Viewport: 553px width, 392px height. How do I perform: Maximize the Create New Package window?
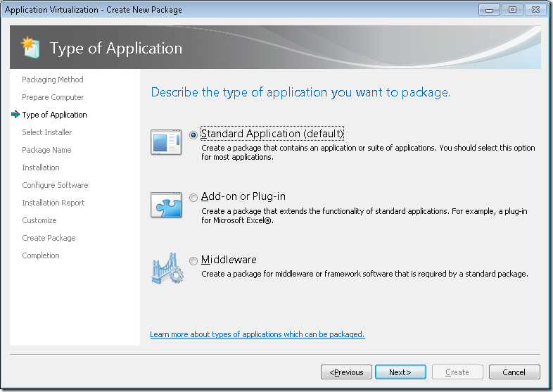pos(512,10)
